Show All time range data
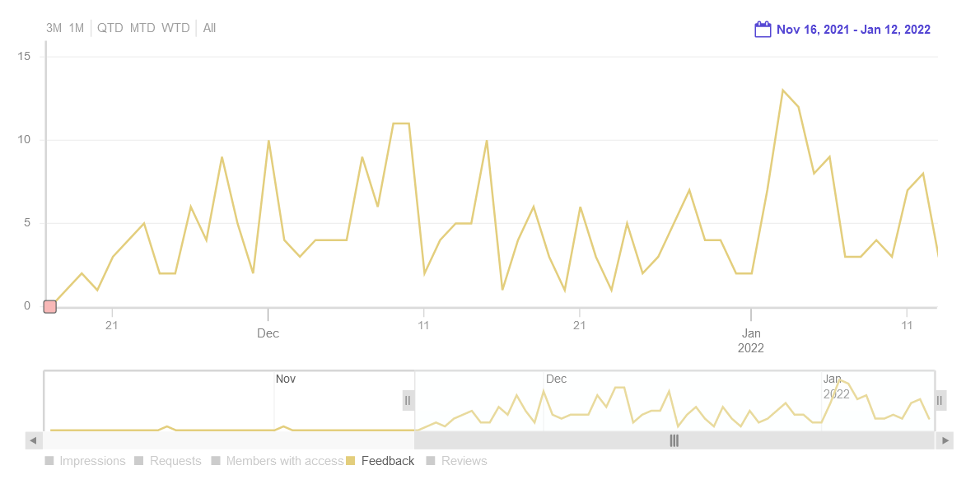Screen dimensions: 980x484 (209, 28)
